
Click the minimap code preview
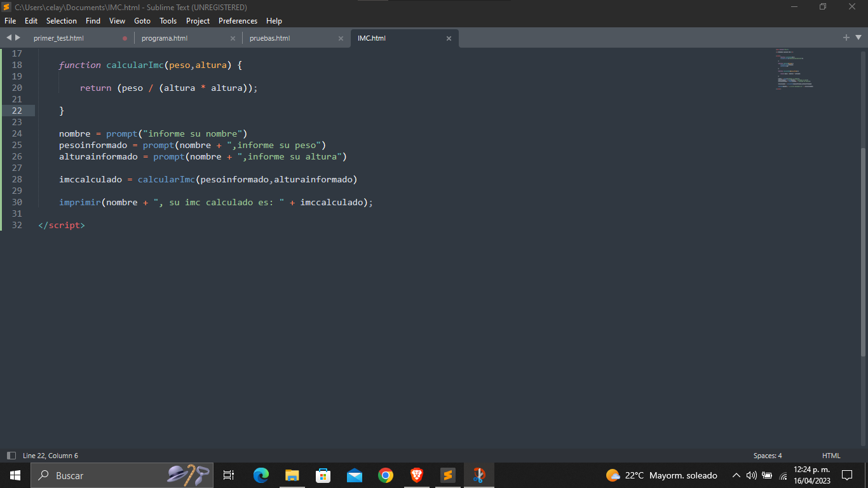coord(794,69)
